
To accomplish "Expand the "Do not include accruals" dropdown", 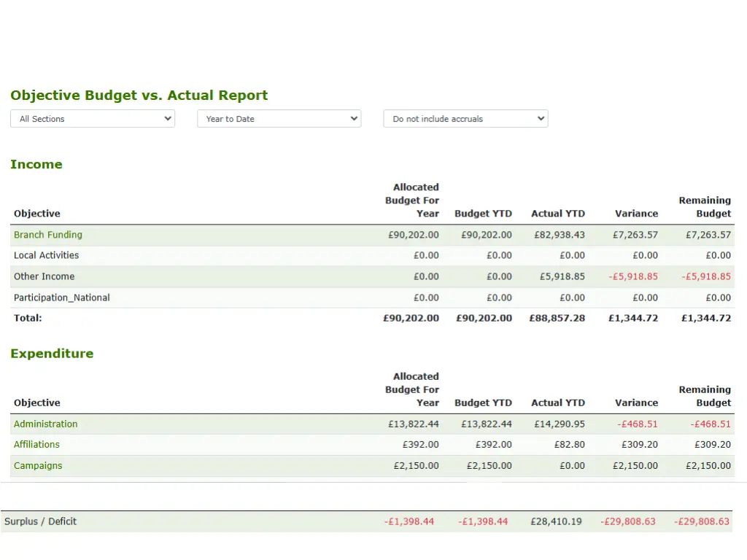I will tap(465, 119).
